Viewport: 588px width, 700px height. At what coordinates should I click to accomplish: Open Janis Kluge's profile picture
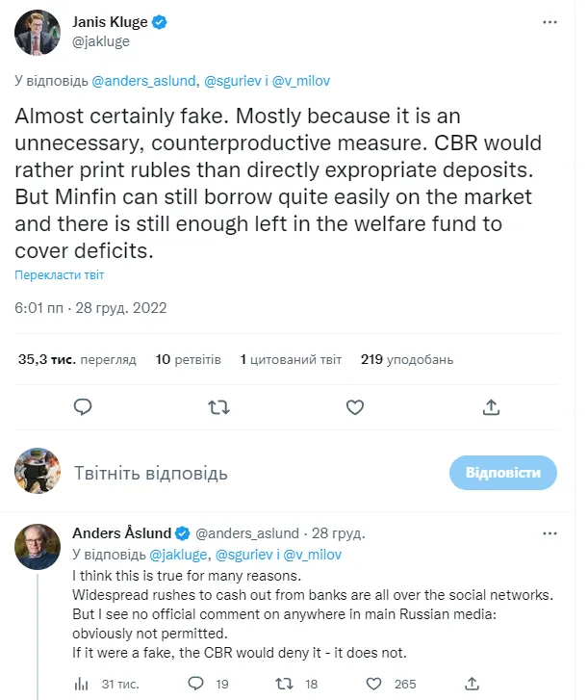tap(38, 34)
